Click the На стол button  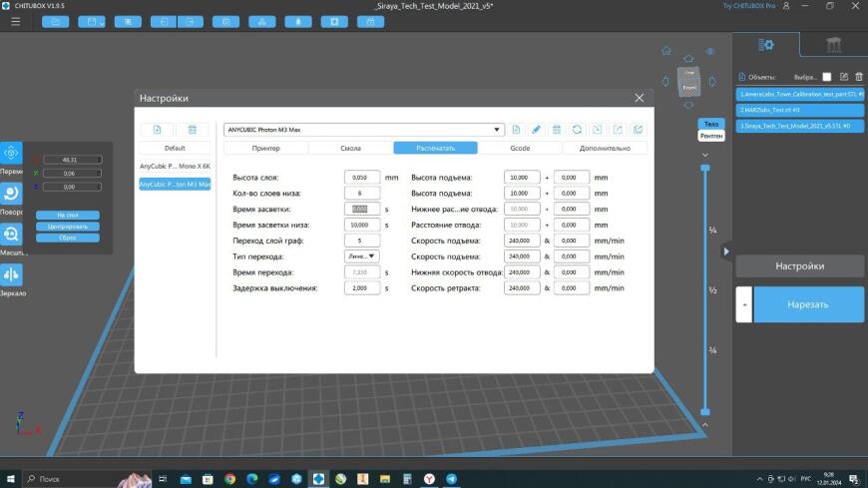coord(68,215)
